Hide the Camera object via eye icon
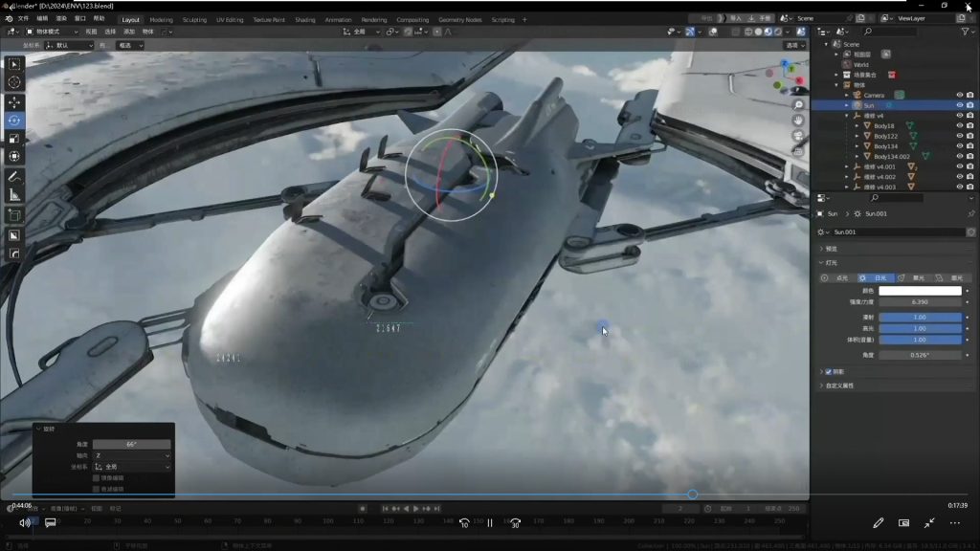Viewport: 980px width, 551px height. coord(959,95)
